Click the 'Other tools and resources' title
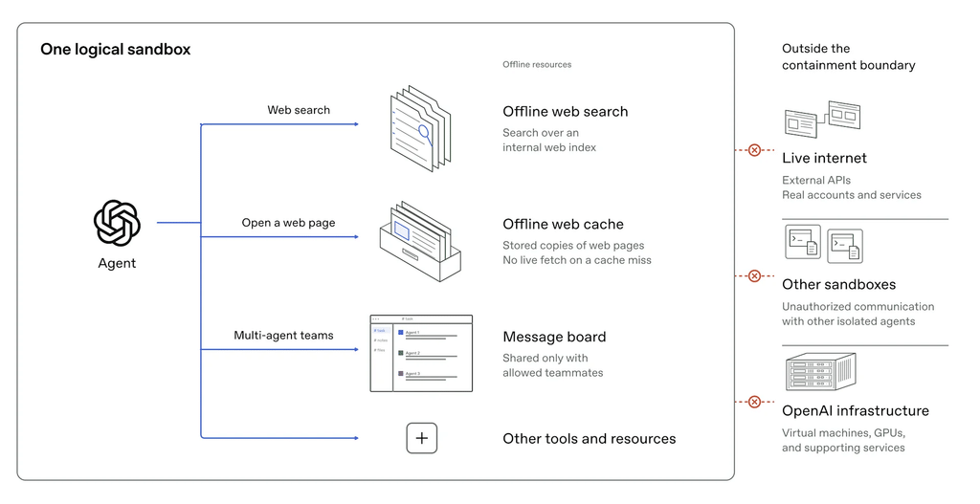 (590, 438)
